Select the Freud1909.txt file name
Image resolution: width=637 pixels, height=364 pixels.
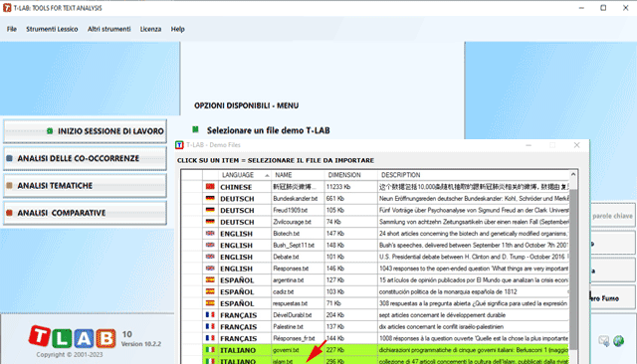(x=290, y=210)
